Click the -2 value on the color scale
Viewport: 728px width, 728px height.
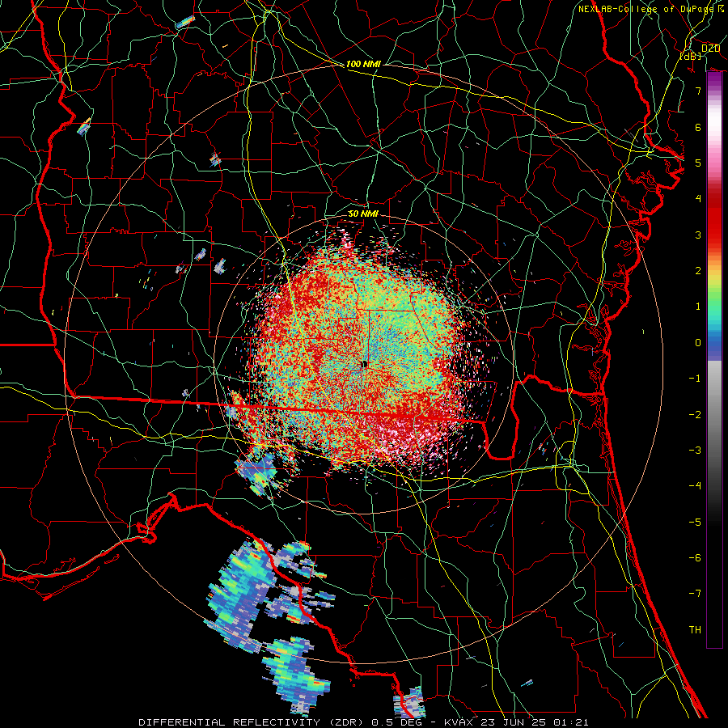(x=695, y=415)
